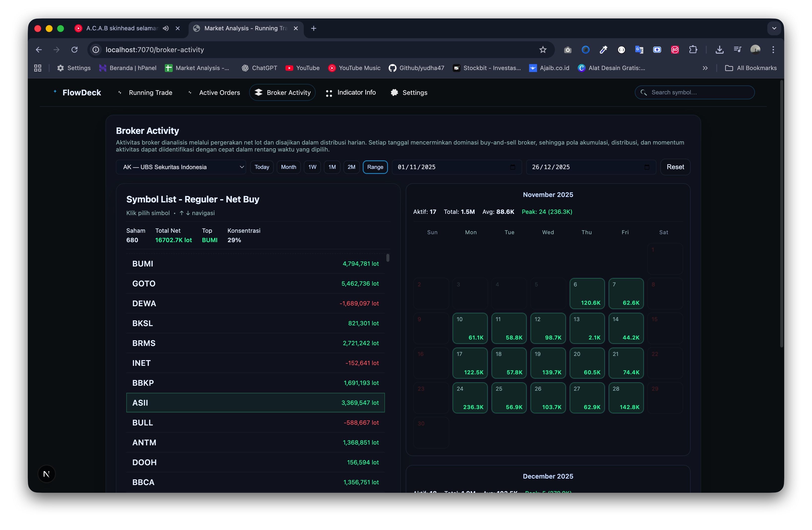Select the Range period toggle
The height and width of the screenshot is (530, 812).
pos(375,167)
